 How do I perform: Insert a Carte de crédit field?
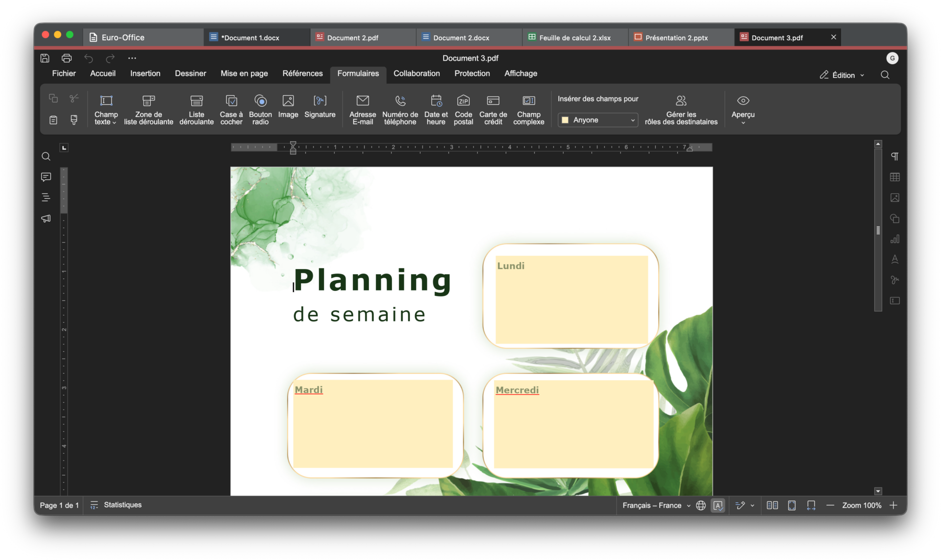(x=493, y=110)
